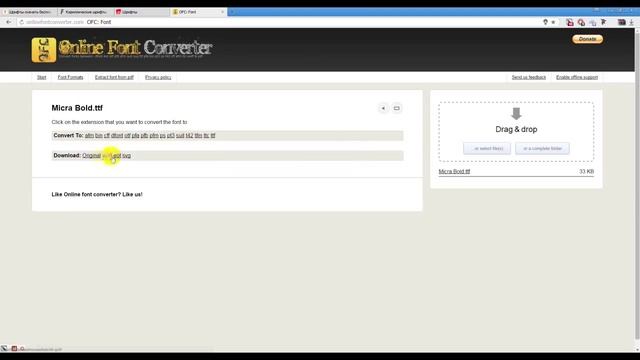Click the red circular extension icon
Screen dimensions: 640x360
tap(581, 22)
